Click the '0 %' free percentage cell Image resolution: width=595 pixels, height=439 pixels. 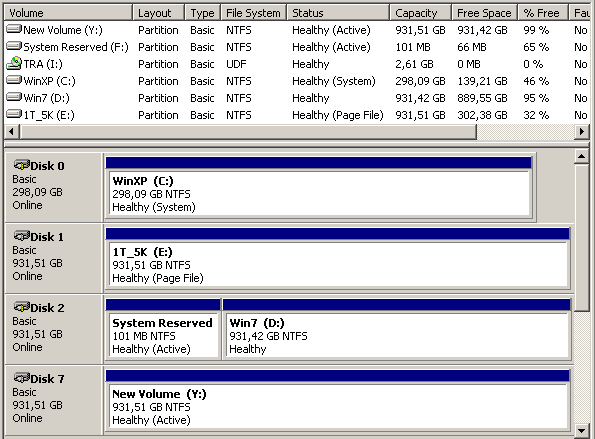point(533,64)
